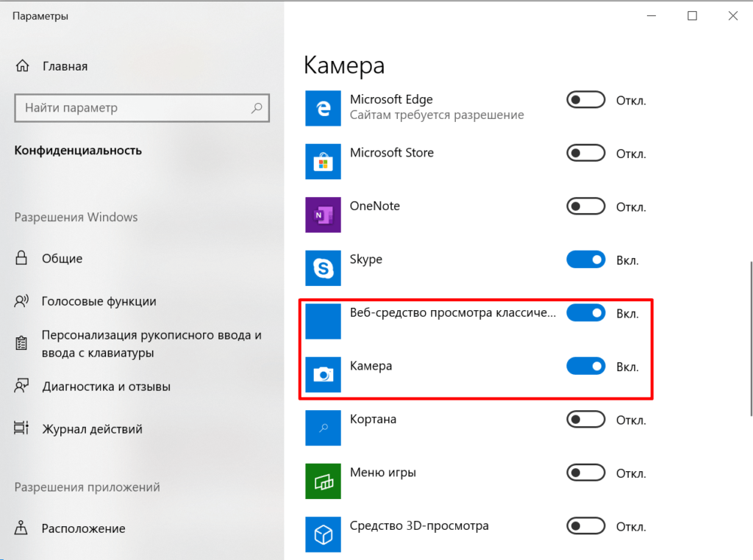Click the Меню игры label
The height and width of the screenshot is (560, 753).
[x=382, y=473]
